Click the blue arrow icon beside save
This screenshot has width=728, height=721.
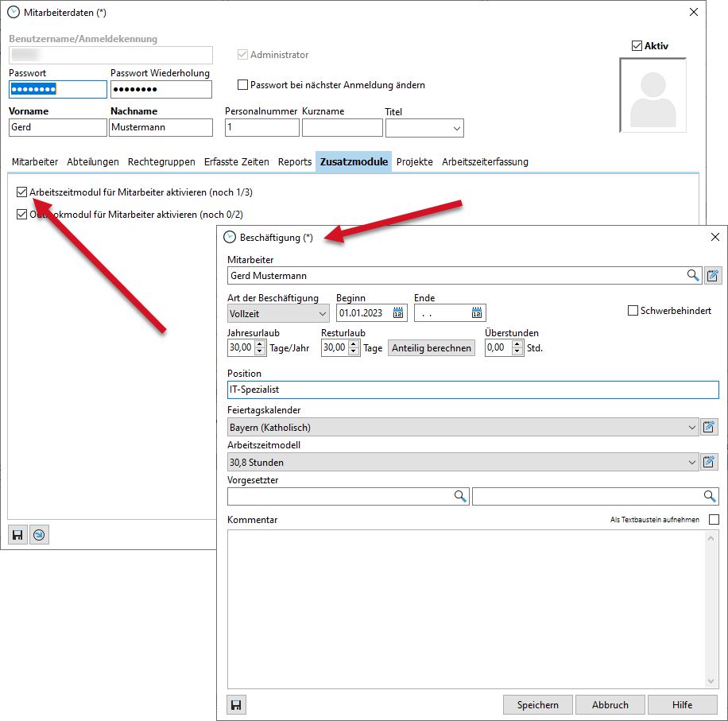38,536
